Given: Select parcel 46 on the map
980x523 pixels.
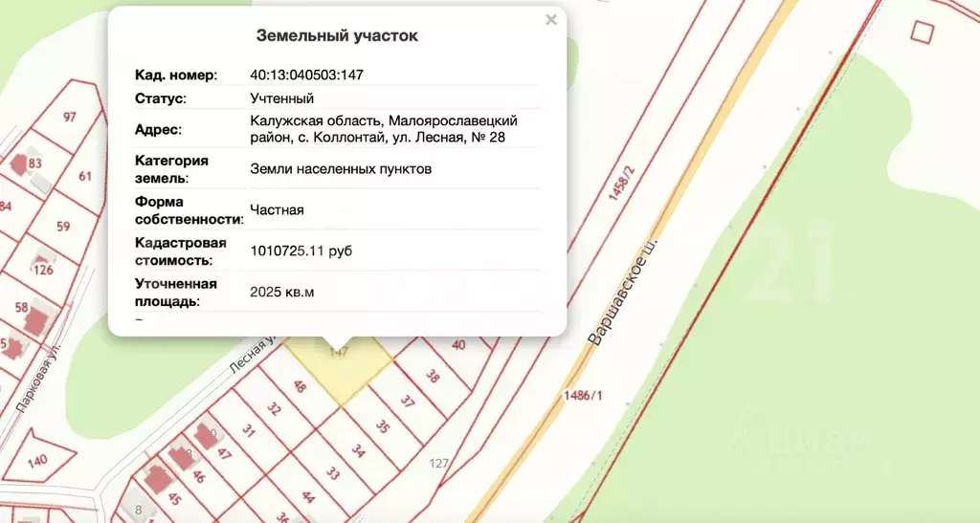Looking at the screenshot, I should 199,476.
